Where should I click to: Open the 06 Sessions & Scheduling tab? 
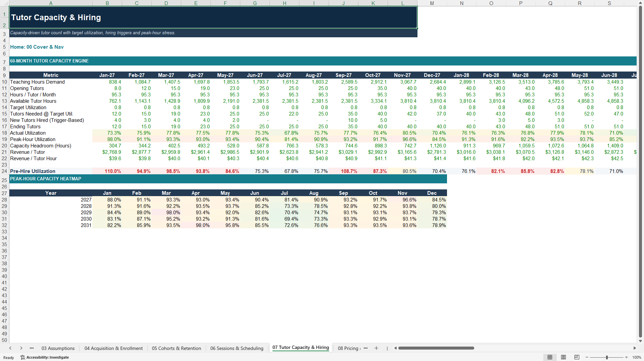click(x=237, y=348)
